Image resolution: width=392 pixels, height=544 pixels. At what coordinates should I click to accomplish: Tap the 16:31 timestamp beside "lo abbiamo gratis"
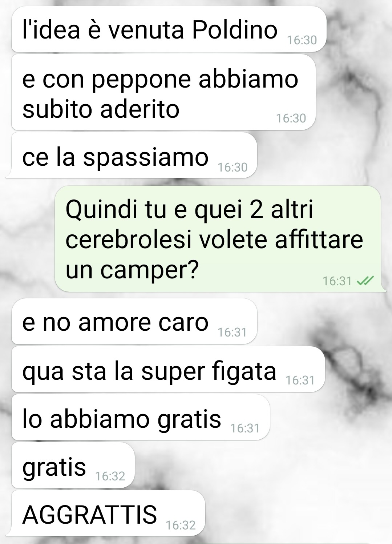point(245,428)
